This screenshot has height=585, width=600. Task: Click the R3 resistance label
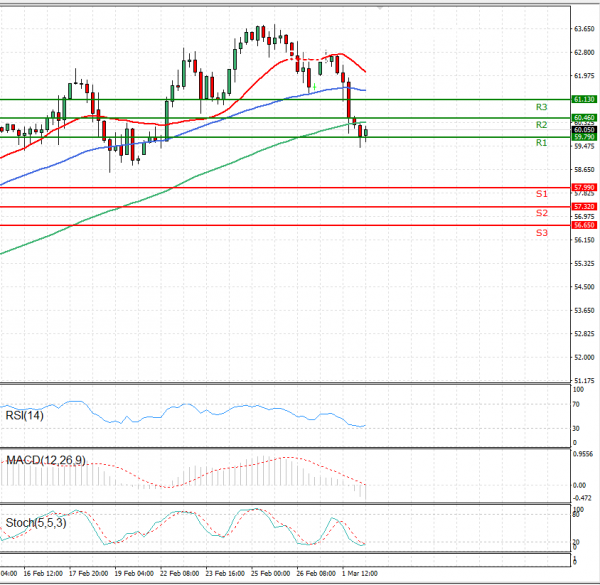tap(541, 107)
